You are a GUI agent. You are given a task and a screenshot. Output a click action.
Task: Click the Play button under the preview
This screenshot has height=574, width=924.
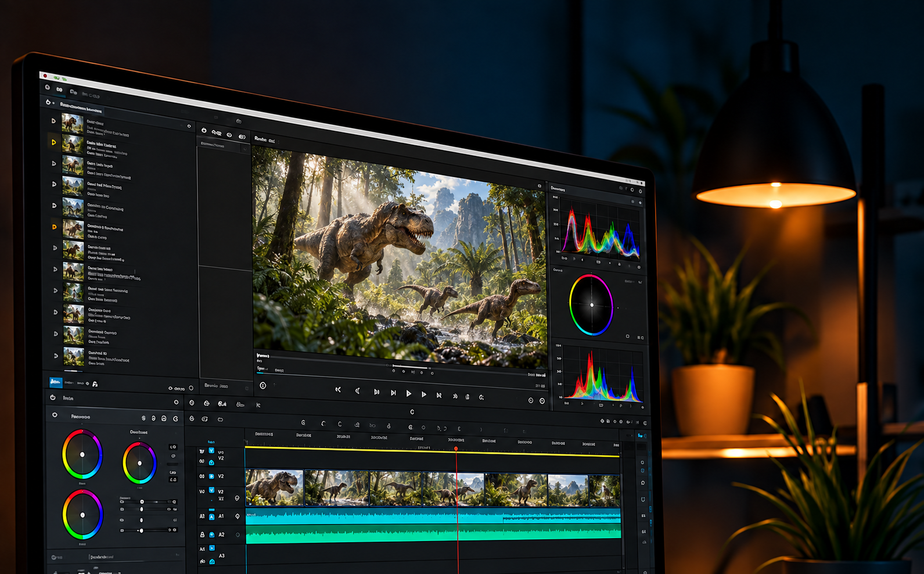point(409,393)
